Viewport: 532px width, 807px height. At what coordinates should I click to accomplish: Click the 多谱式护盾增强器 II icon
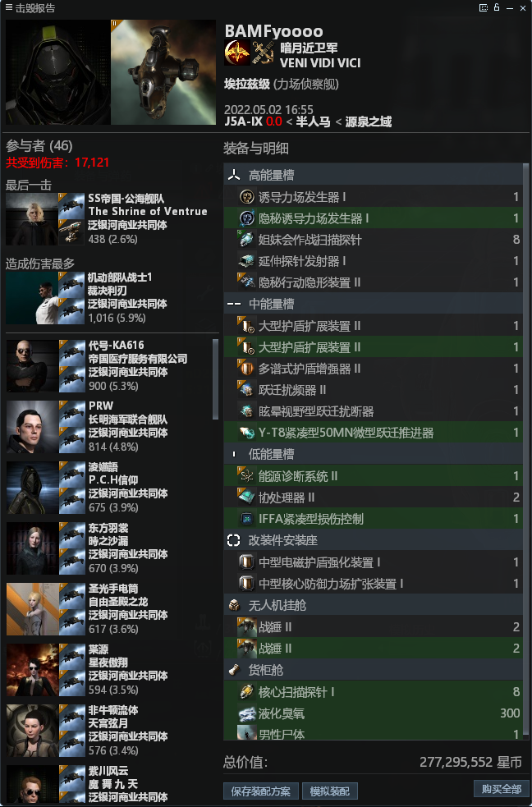247,368
